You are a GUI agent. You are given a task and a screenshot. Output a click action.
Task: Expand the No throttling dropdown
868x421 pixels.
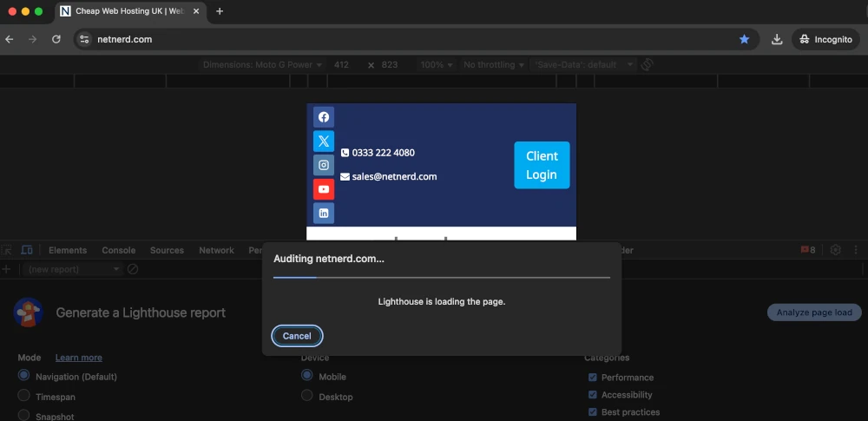(494, 65)
